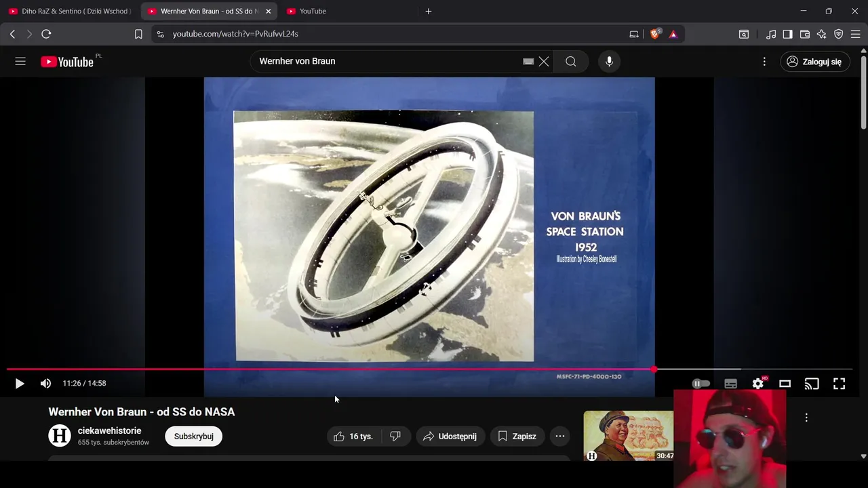The image size is (868, 488).
Task: Click video title Wernher Von Braun - od SS do NASA
Action: click(142, 412)
